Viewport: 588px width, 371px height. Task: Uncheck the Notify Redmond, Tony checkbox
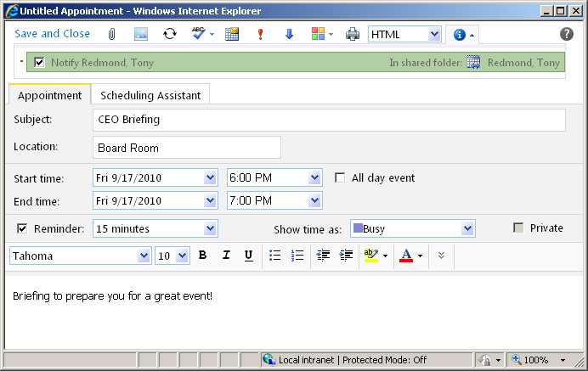point(39,63)
